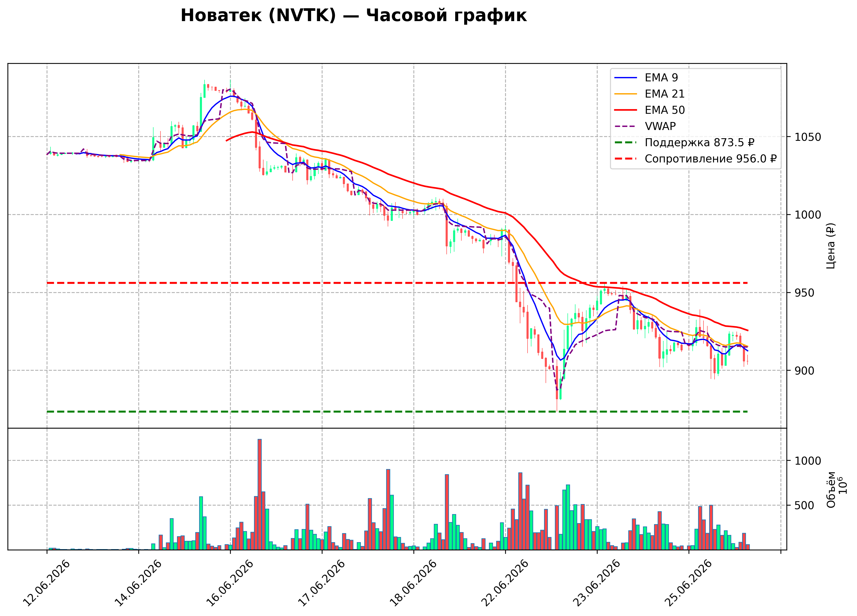The image size is (857, 616).
Task: Click the "VWAP" legend label
Action: tap(660, 126)
